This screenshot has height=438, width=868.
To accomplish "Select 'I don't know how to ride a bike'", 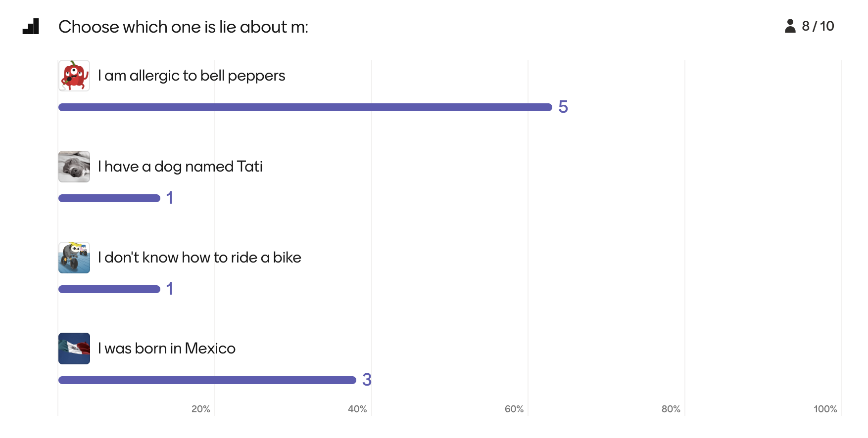I will pos(199,258).
